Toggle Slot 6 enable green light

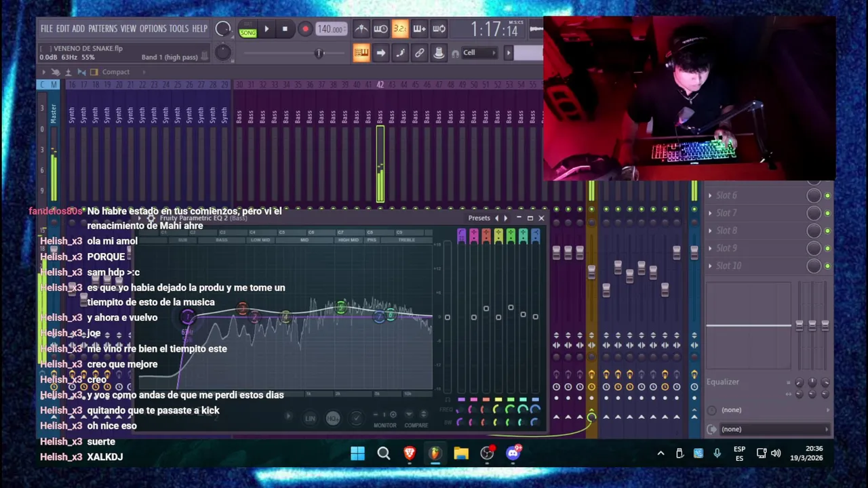[827, 195]
